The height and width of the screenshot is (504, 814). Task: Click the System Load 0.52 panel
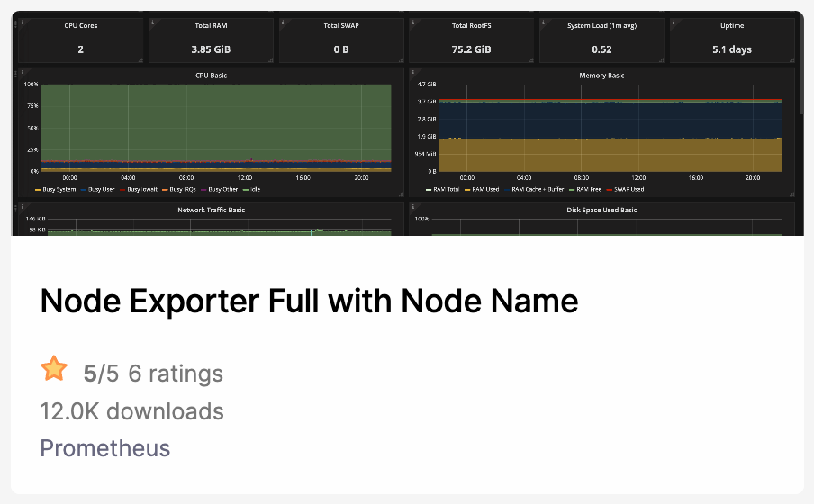601,40
